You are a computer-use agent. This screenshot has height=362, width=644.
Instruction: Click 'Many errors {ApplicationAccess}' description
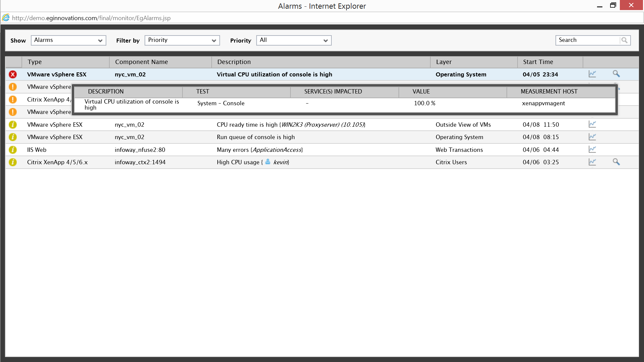(260, 150)
